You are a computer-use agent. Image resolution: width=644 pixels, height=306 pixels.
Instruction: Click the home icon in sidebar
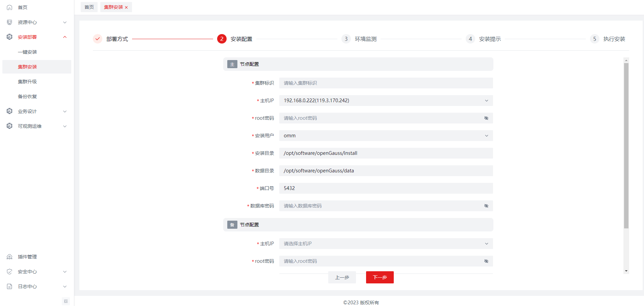click(x=9, y=7)
